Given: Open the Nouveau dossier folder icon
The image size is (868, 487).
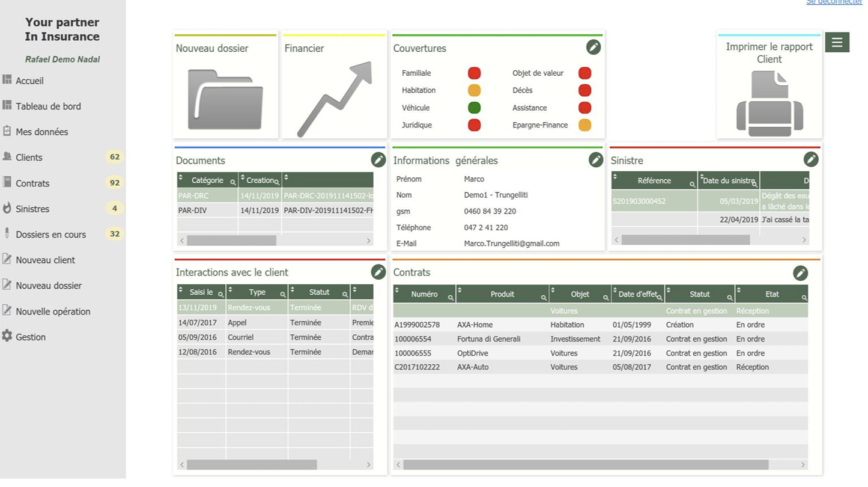Looking at the screenshot, I should pyautogui.click(x=225, y=99).
